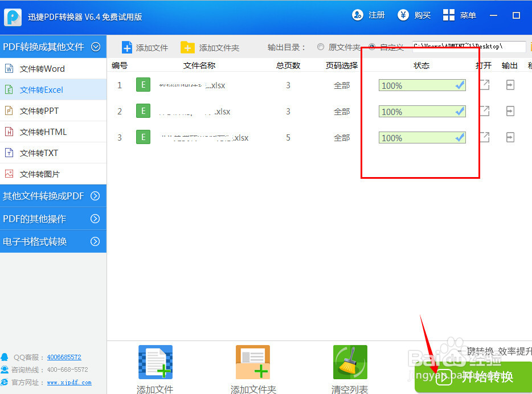Choose page range 全部 for row 3

342,138
